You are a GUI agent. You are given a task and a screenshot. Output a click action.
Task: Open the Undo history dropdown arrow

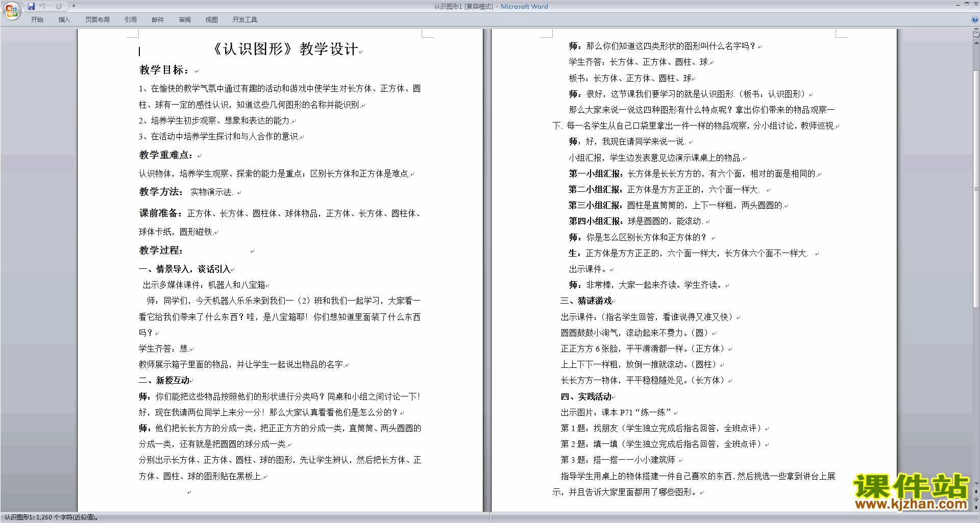point(50,6)
